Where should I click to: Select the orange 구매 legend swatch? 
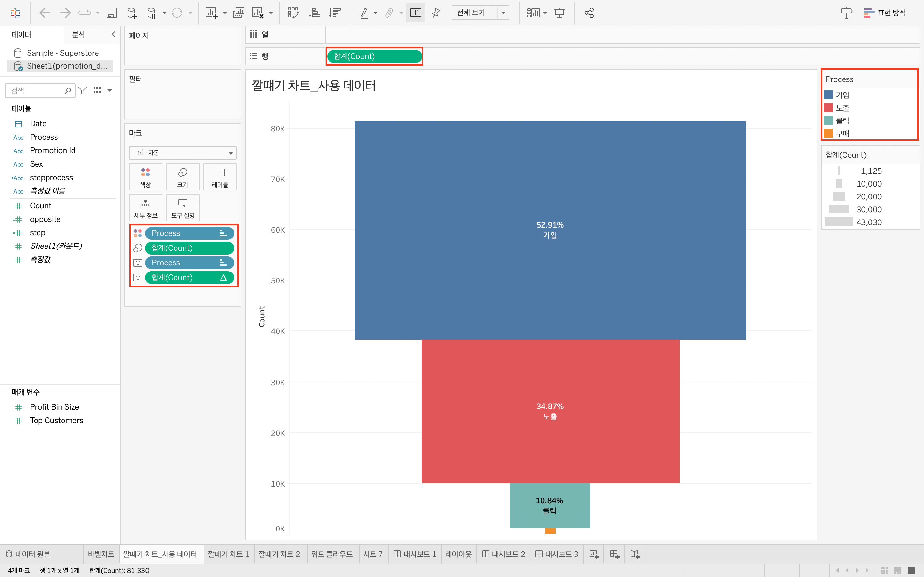coord(828,134)
